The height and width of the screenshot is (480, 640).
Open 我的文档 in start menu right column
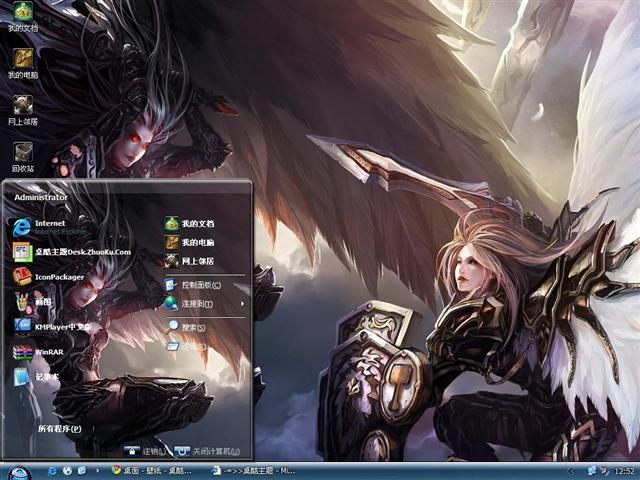[189, 223]
